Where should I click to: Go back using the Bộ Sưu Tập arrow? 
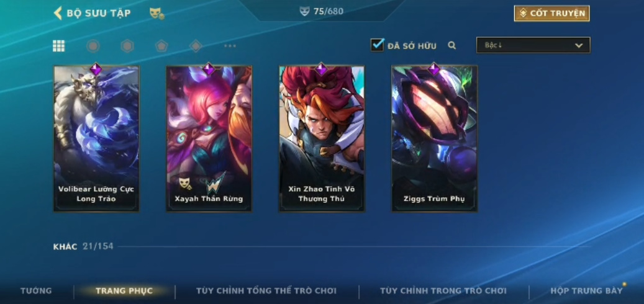(58, 13)
